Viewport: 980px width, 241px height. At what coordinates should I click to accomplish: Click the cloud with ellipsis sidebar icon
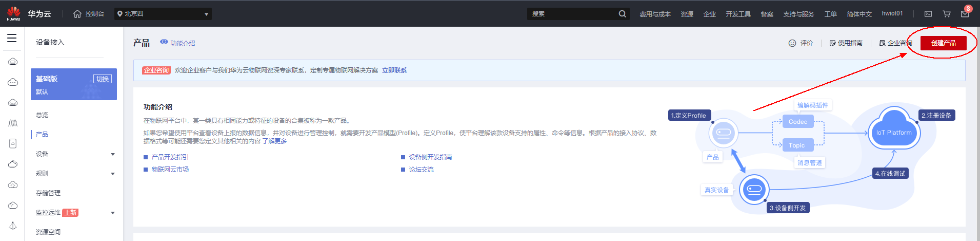13,82
